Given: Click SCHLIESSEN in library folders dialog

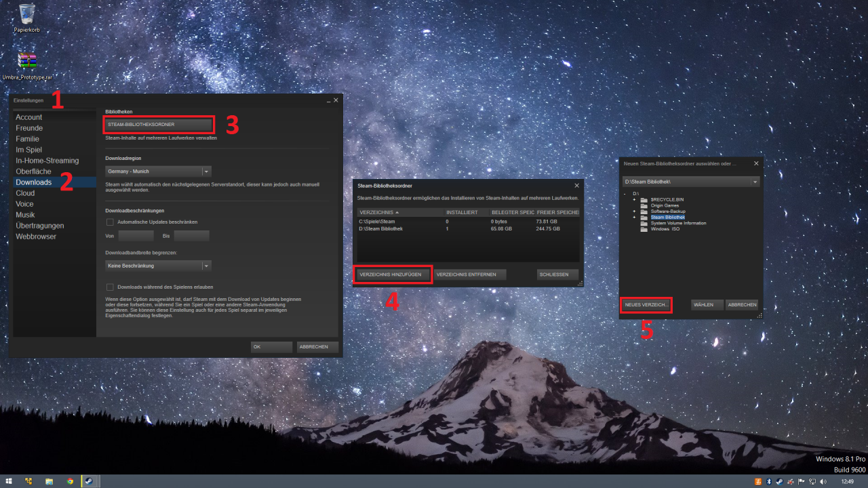Looking at the screenshot, I should pyautogui.click(x=557, y=274).
